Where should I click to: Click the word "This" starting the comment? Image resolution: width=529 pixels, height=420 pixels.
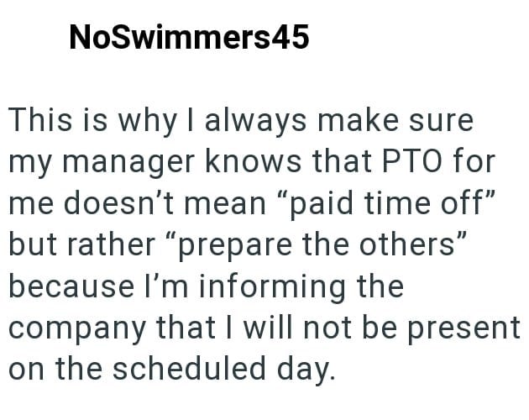pyautogui.click(x=39, y=120)
